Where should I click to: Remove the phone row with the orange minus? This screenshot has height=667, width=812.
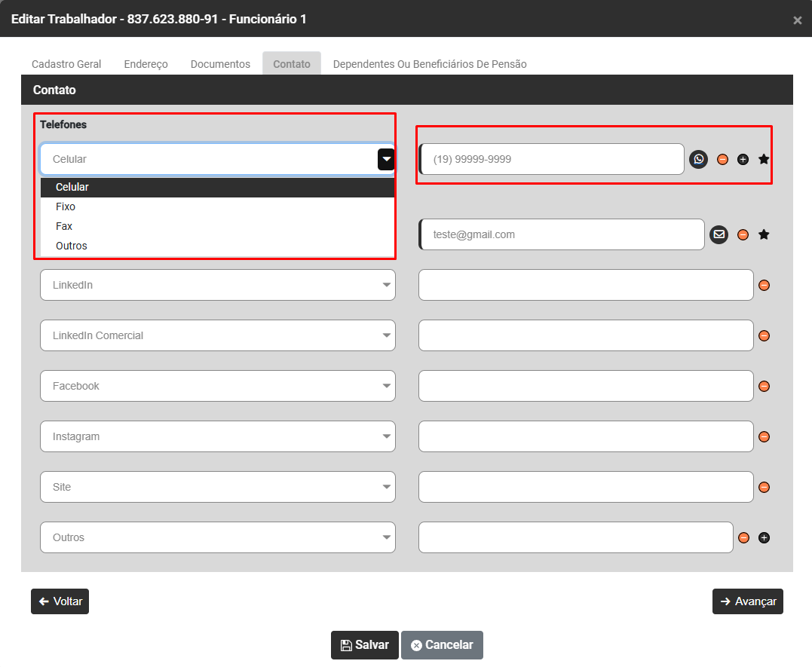[x=722, y=160]
